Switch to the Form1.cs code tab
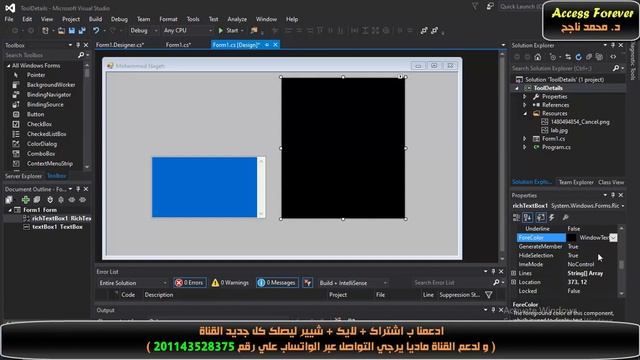640x360 pixels. click(x=178, y=45)
